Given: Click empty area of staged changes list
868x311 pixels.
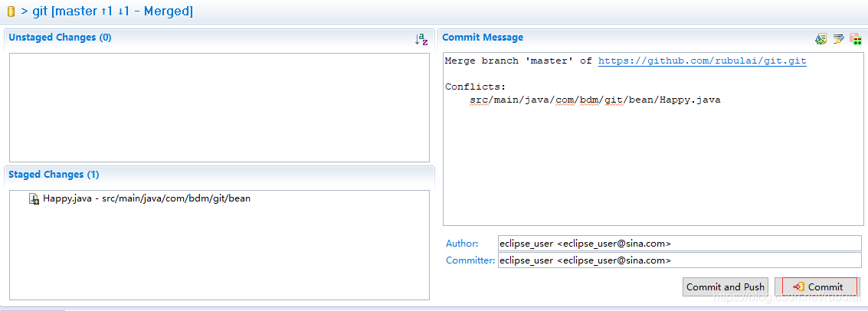Looking at the screenshot, I should pos(218,253).
